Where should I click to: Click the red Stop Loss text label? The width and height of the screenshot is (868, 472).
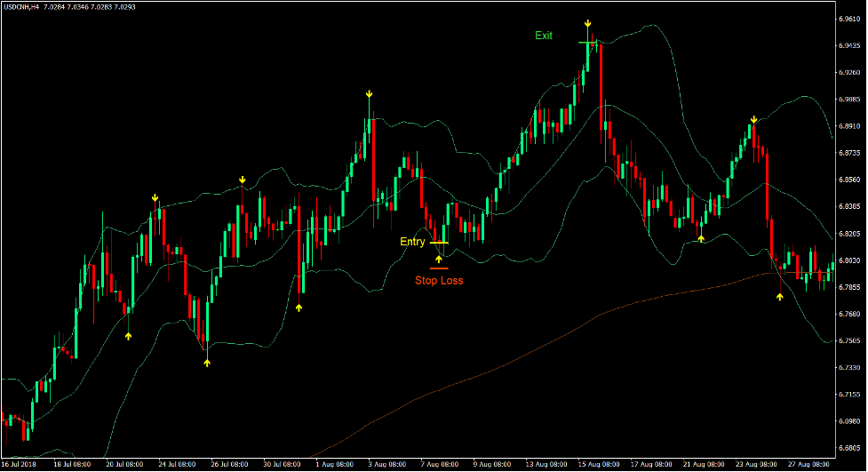(x=439, y=280)
